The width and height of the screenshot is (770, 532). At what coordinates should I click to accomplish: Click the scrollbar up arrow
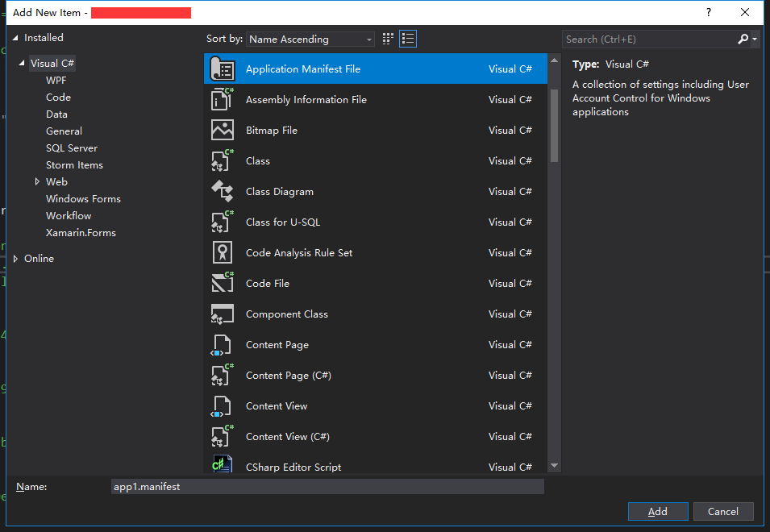pyautogui.click(x=555, y=60)
